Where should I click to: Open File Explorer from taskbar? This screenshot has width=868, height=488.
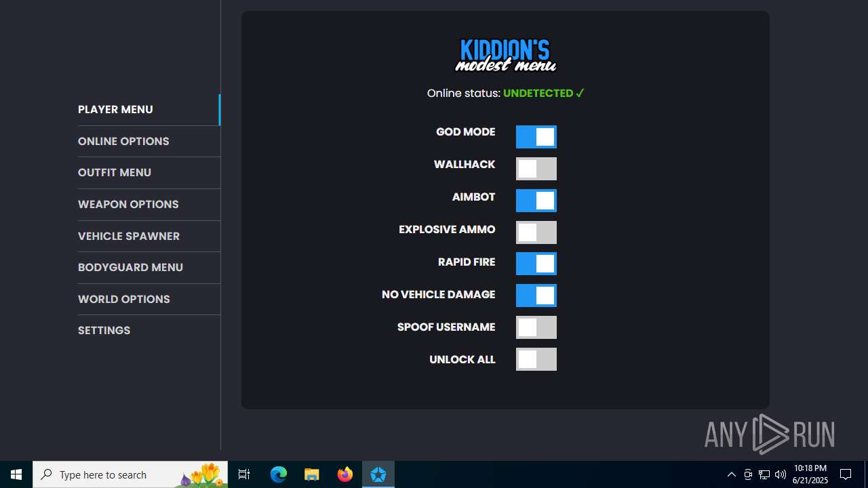click(312, 474)
